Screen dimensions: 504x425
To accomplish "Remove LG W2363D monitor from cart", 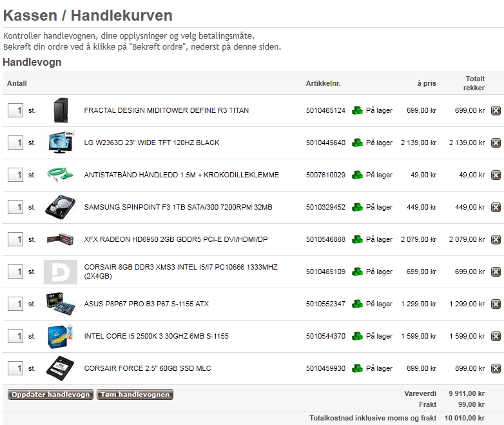I will point(496,143).
